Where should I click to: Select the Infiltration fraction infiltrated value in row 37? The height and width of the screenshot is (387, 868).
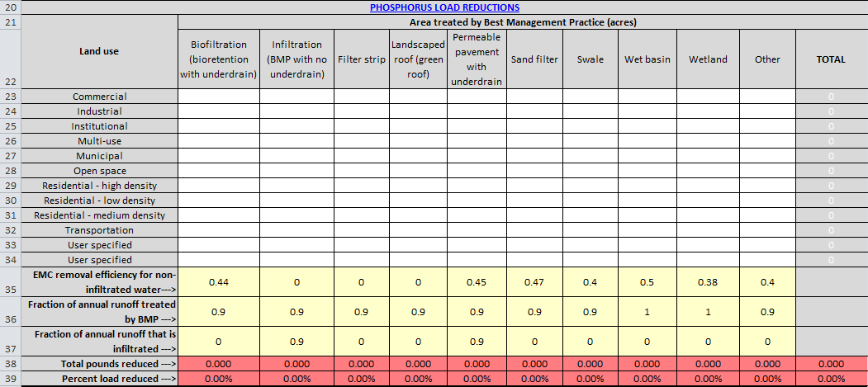pos(296,342)
